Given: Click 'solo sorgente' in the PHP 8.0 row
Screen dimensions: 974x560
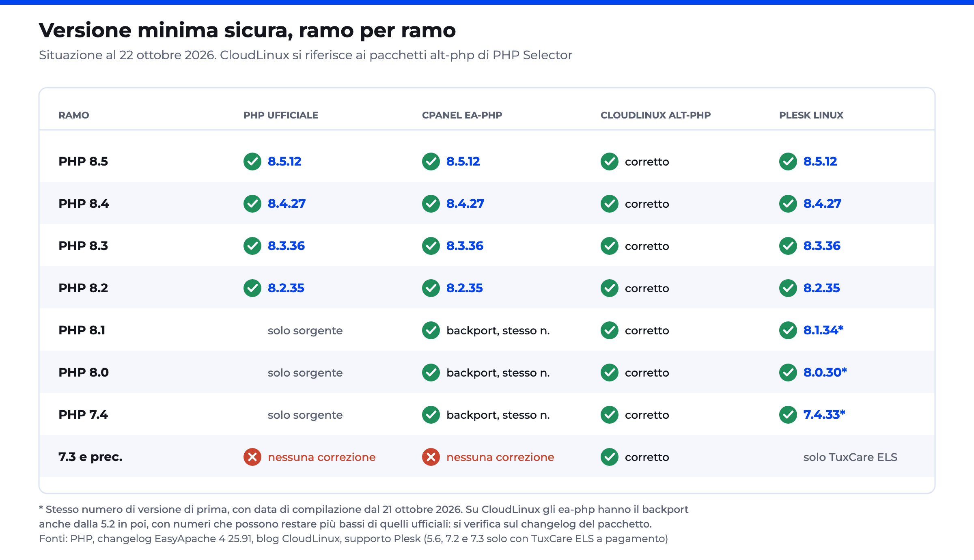Looking at the screenshot, I should (305, 373).
